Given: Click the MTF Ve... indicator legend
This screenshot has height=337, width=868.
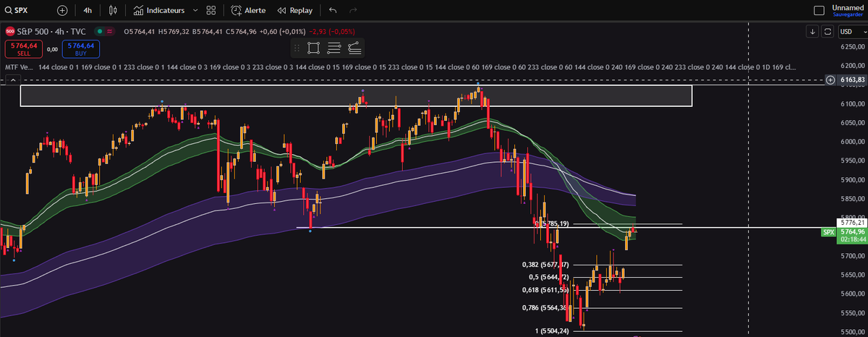Looking at the screenshot, I should point(20,67).
